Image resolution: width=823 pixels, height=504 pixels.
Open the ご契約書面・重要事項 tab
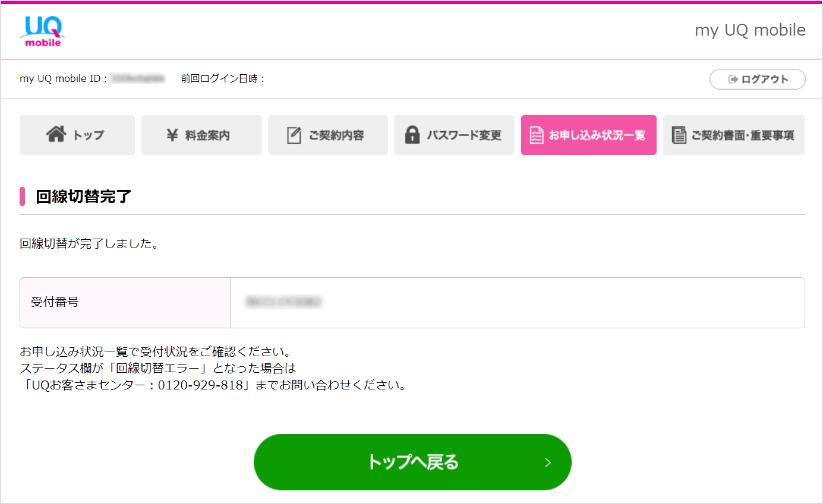pos(734,135)
